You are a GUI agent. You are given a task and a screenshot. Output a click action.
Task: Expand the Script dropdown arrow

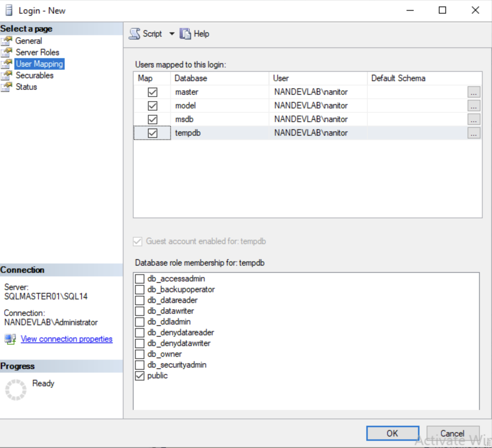(172, 34)
